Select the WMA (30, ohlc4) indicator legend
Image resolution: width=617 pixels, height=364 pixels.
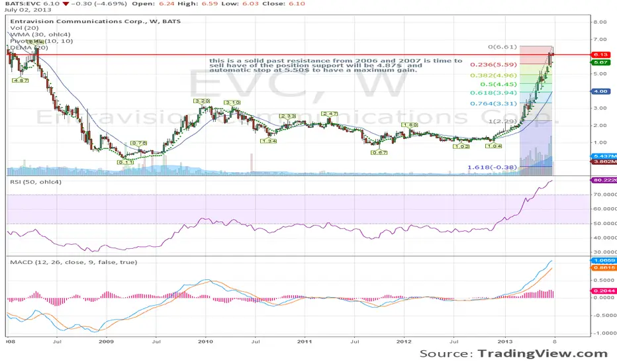(x=40, y=34)
